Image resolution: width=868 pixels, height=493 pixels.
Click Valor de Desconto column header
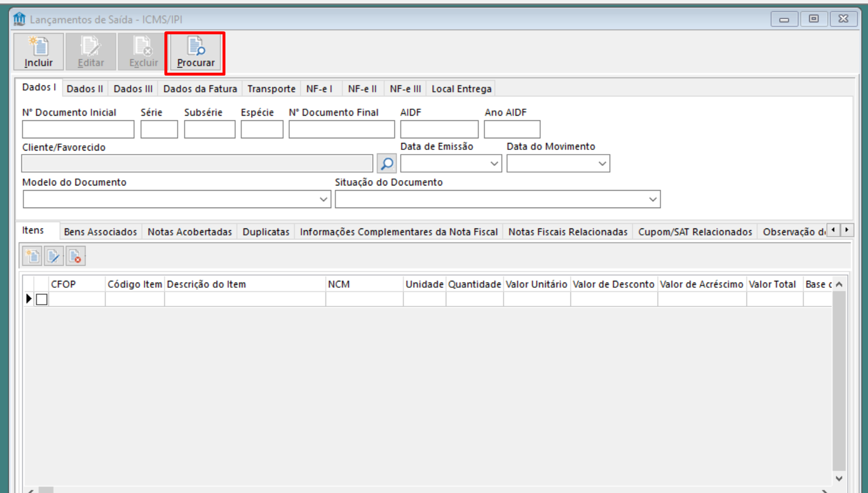tap(614, 284)
